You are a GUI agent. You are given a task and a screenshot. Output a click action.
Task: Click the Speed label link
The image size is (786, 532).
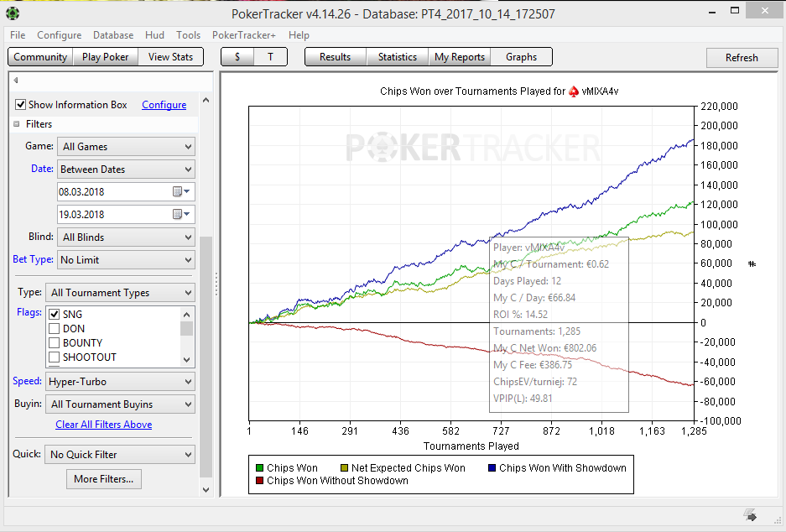27,381
